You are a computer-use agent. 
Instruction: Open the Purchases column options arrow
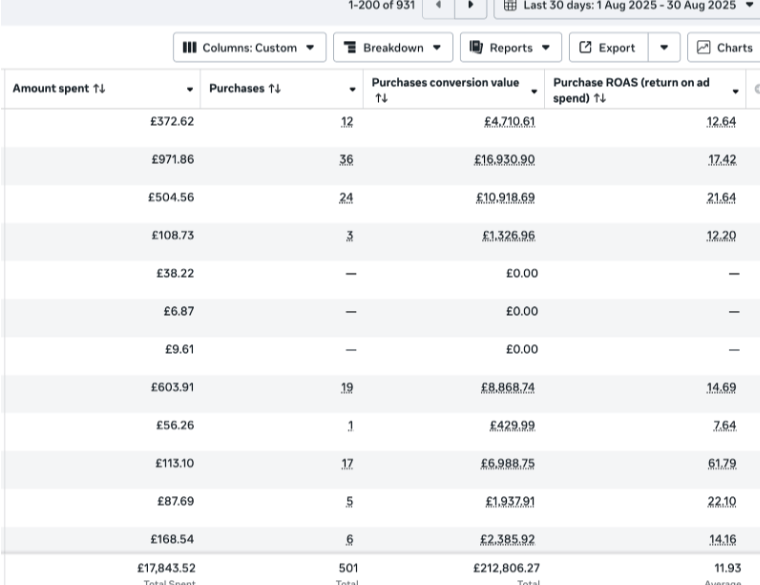352,90
